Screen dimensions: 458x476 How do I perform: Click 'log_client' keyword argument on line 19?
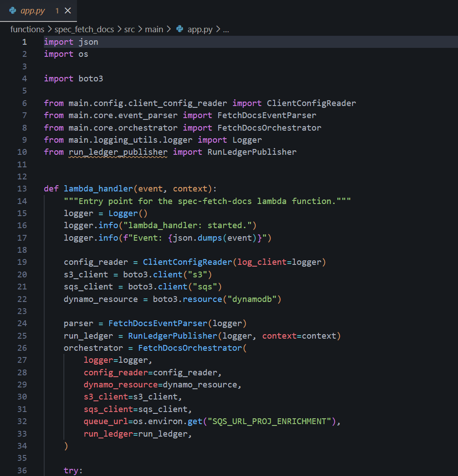point(262,262)
